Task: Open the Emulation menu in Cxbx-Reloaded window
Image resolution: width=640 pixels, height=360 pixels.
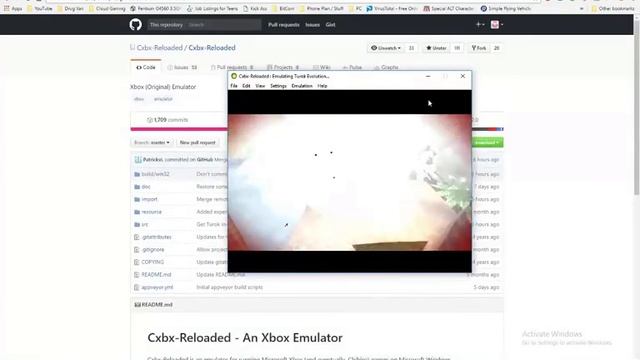Action: point(302,86)
